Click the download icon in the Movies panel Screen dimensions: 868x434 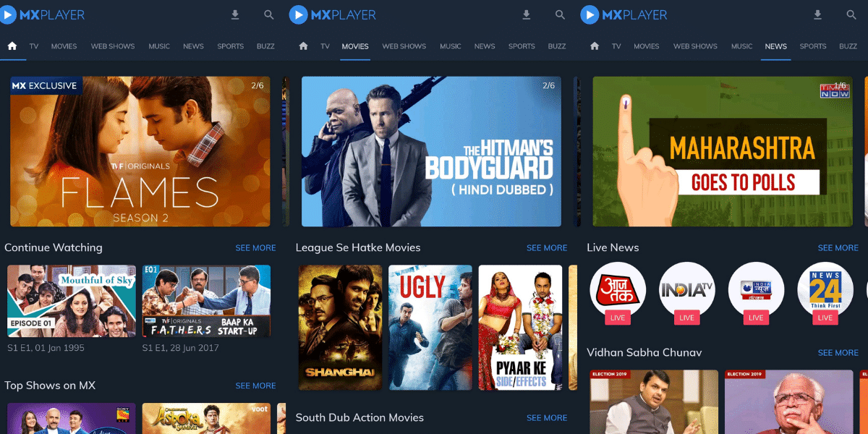(x=526, y=14)
